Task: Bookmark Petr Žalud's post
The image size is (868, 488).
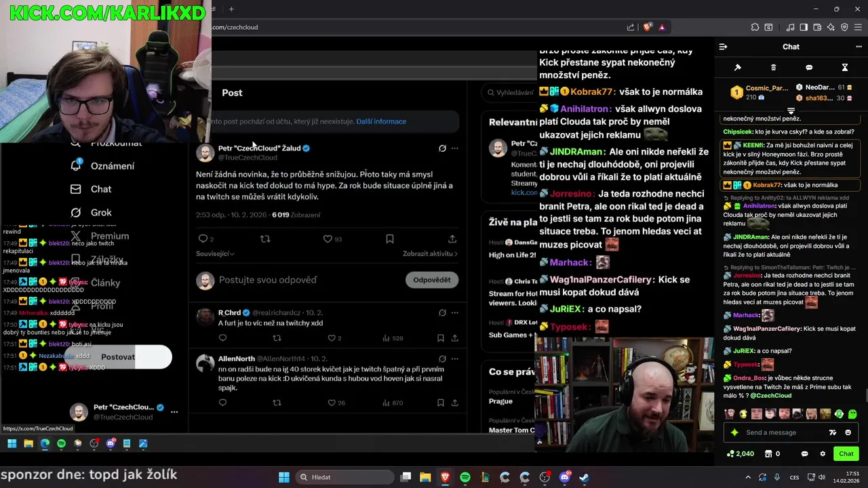Action: point(390,239)
